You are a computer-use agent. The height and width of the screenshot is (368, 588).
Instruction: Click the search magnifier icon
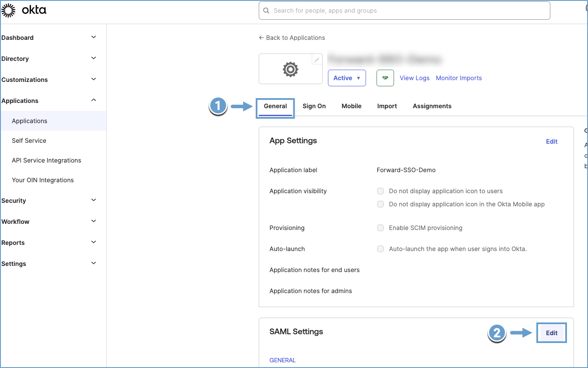(267, 10)
